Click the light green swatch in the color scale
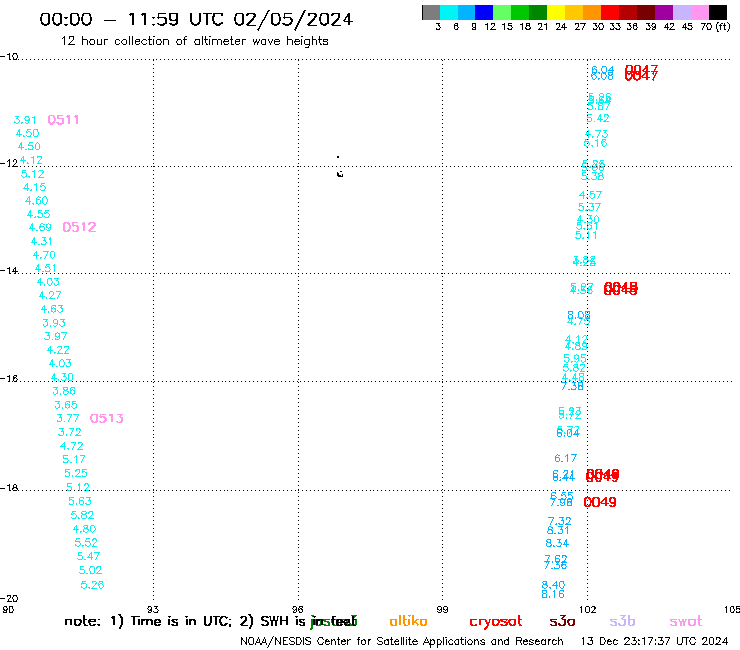 point(502,12)
